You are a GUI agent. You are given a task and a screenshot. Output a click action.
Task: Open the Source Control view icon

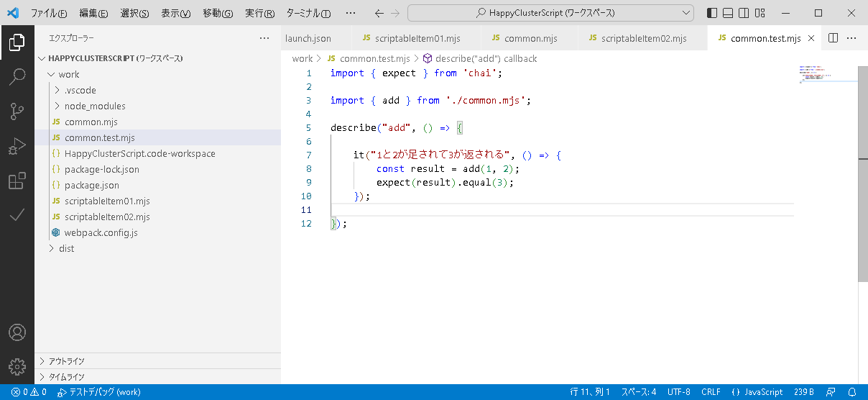(17, 112)
